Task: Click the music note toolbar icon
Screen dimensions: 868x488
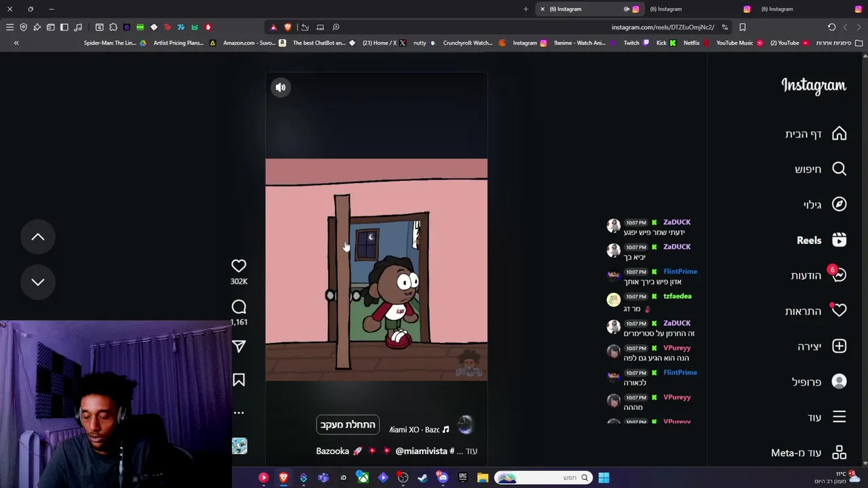Action: click(78, 27)
